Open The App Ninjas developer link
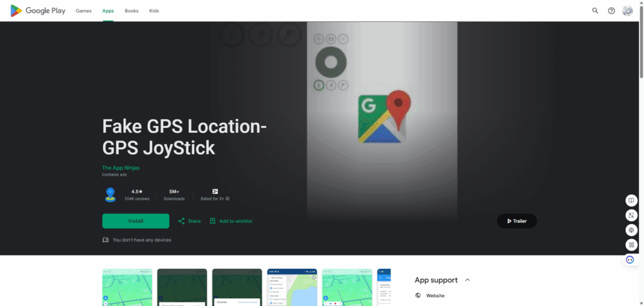 119,167
